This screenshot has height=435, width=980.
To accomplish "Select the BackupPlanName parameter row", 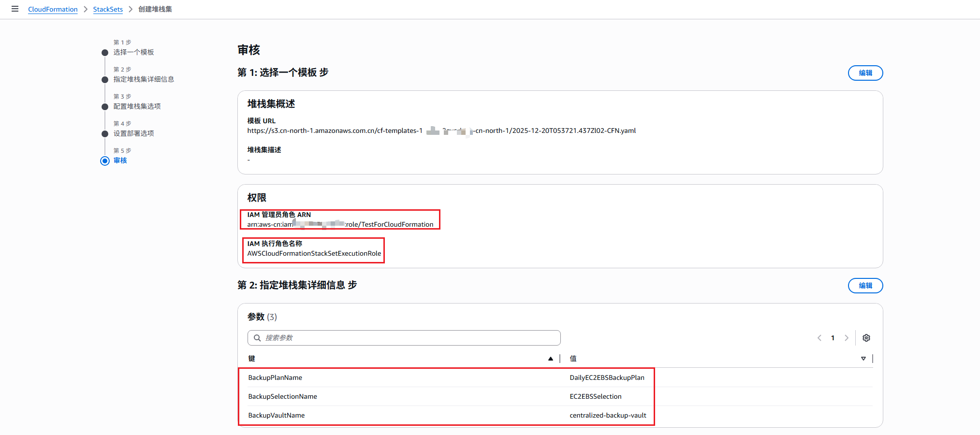I will (x=275, y=377).
